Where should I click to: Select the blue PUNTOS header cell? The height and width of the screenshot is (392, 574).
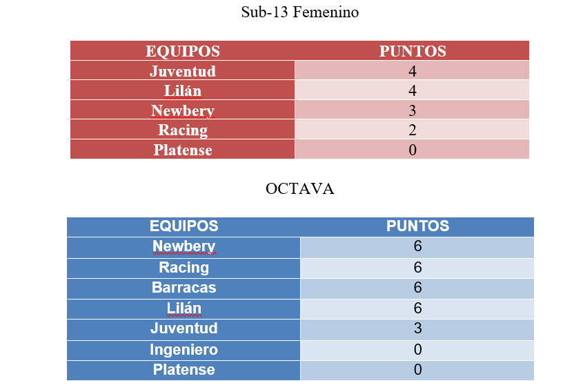coord(417,226)
